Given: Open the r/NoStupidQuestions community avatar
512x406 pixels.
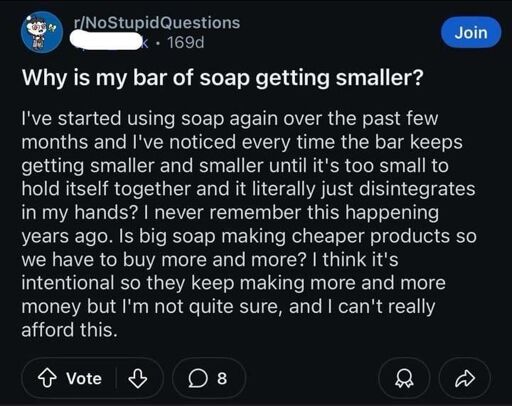Looking at the screenshot, I should click(x=42, y=32).
